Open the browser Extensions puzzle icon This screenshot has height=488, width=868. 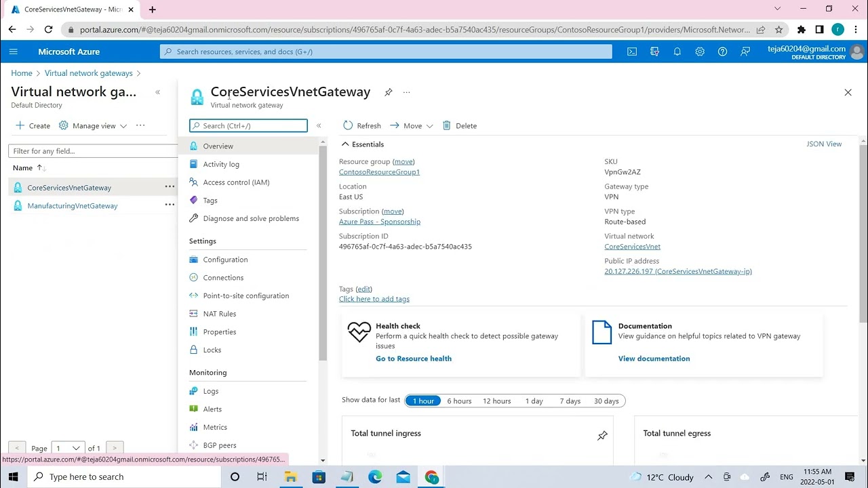(x=802, y=29)
